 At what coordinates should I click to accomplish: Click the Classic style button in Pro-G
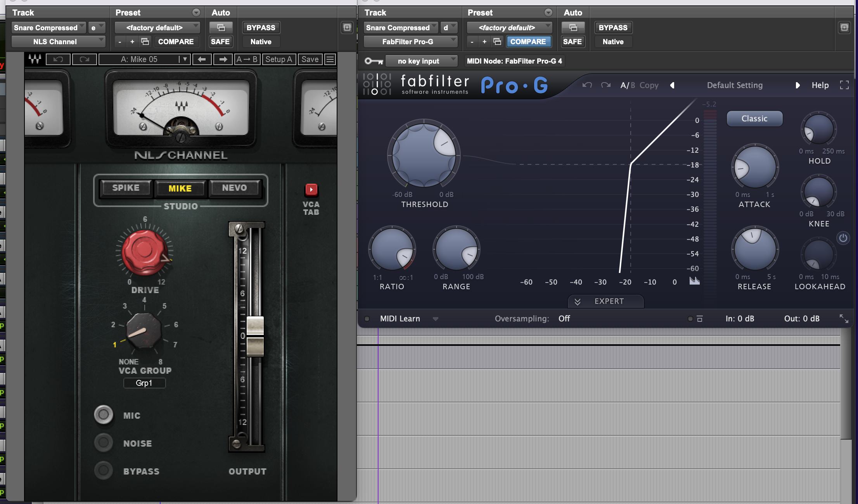coord(754,119)
